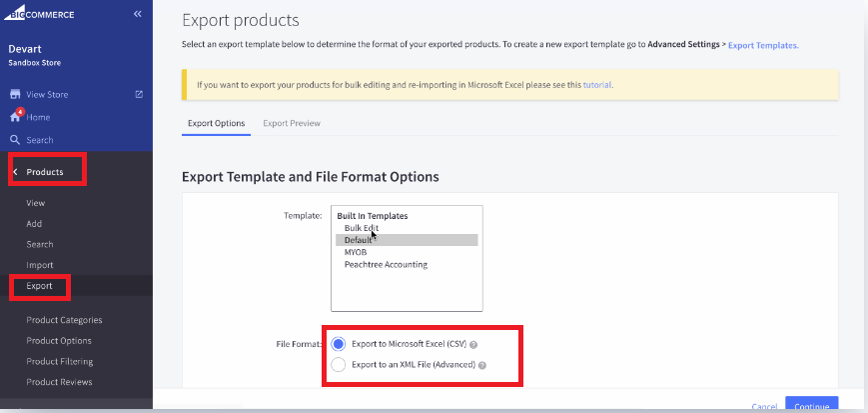Click the Cancel link
868x413 pixels.
tap(764, 407)
